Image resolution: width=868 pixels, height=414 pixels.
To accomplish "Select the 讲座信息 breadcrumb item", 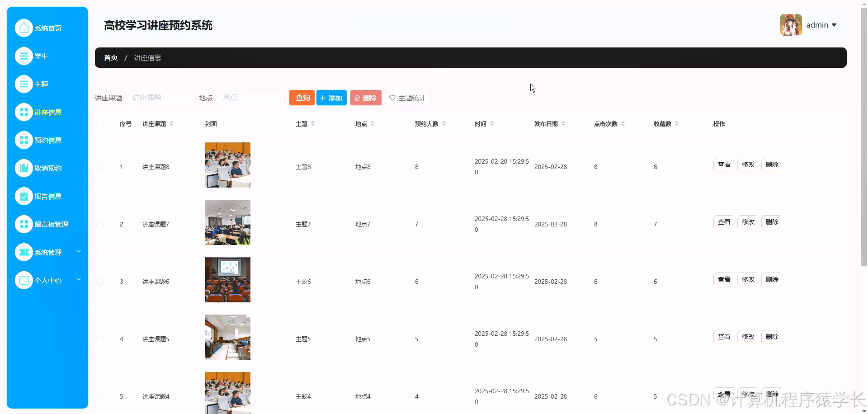I will click(x=147, y=57).
